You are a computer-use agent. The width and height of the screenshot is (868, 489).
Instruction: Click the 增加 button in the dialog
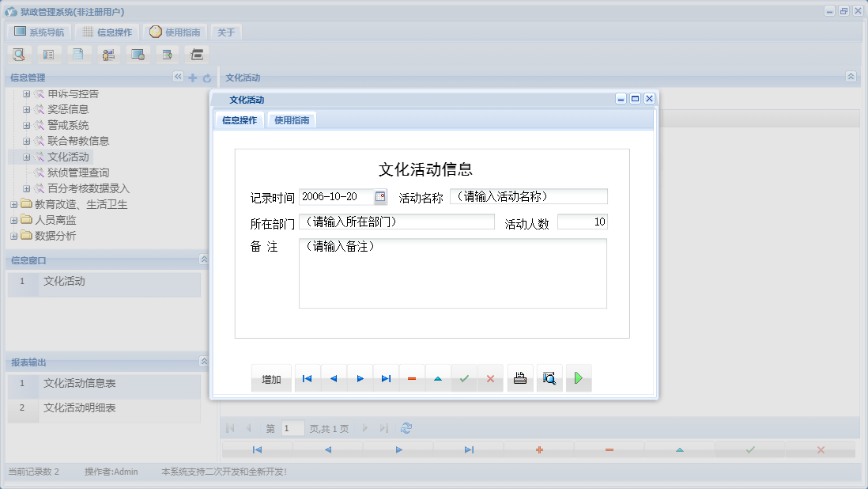pyautogui.click(x=271, y=378)
